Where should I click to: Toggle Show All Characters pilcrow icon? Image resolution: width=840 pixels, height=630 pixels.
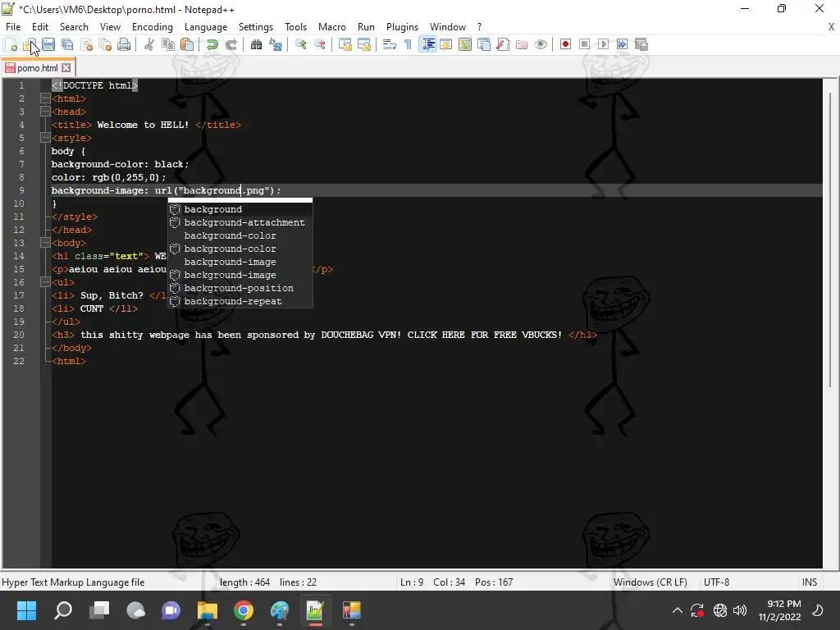[x=409, y=44]
